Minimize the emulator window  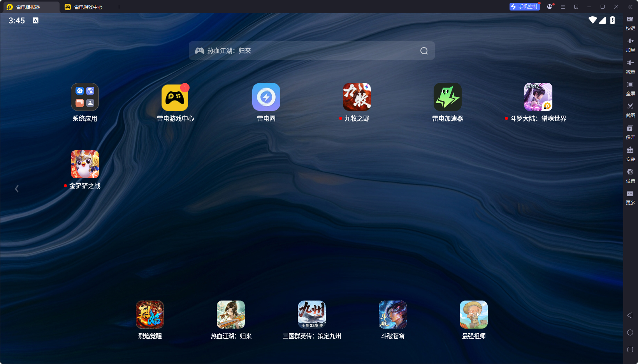pos(589,7)
